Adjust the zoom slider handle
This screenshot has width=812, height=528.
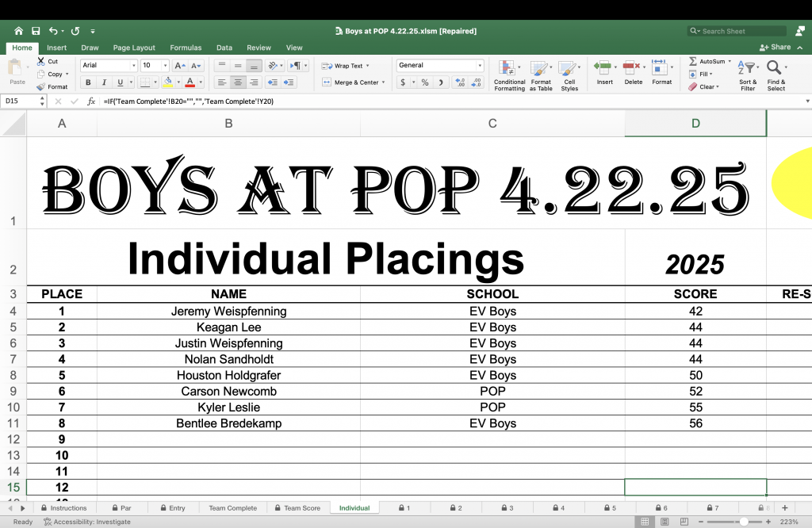pos(744,522)
